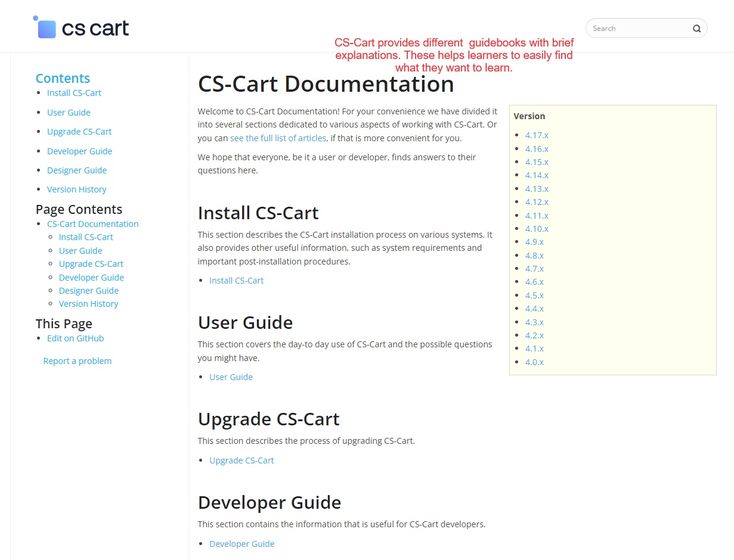This screenshot has width=734, height=560.
Task: Click the search magnifier icon
Action: click(x=696, y=29)
